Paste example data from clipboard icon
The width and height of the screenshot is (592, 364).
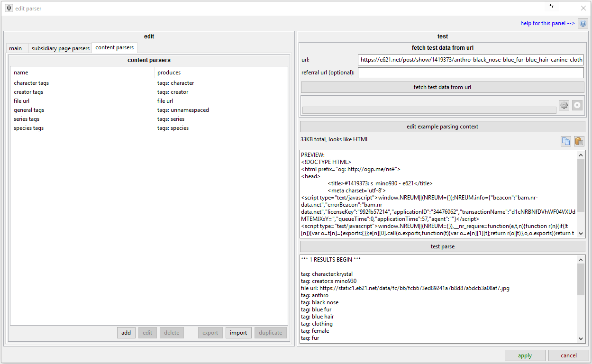click(579, 141)
